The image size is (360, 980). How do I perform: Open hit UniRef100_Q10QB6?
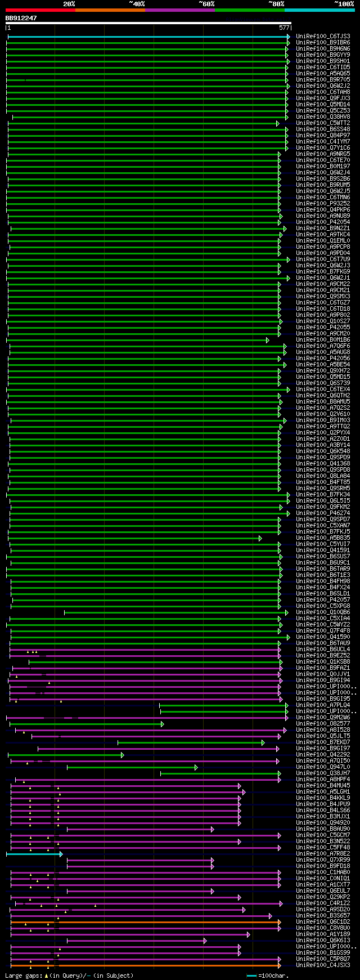point(323,612)
